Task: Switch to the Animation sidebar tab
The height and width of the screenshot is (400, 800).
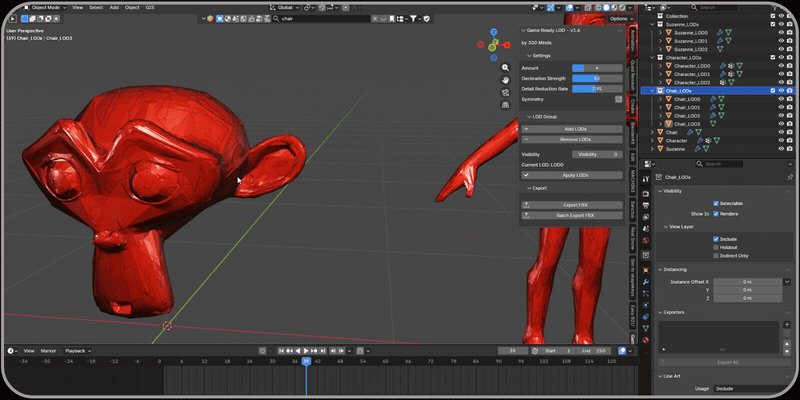Action: (633, 40)
